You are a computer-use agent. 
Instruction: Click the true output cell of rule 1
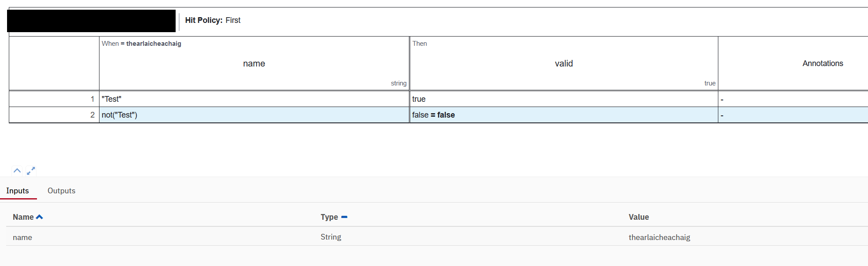click(564, 99)
